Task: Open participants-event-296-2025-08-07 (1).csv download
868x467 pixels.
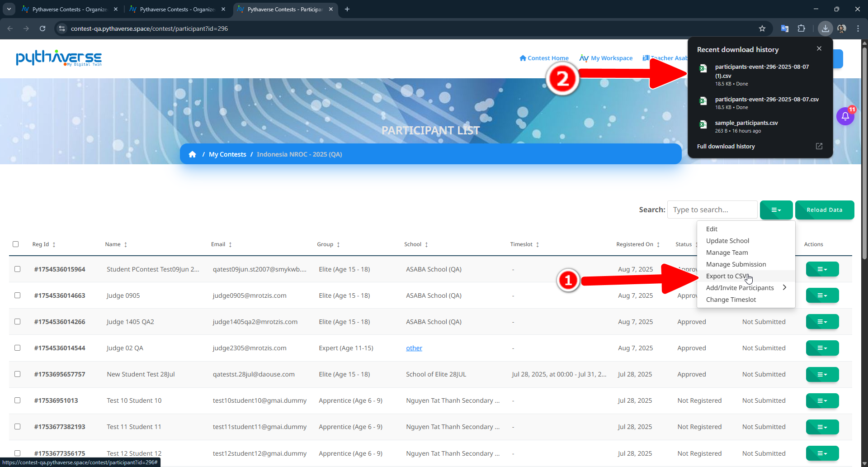Action: pos(761,75)
